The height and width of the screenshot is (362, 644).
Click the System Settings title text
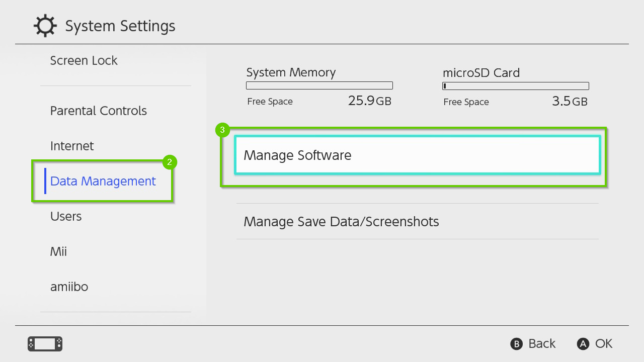(120, 25)
